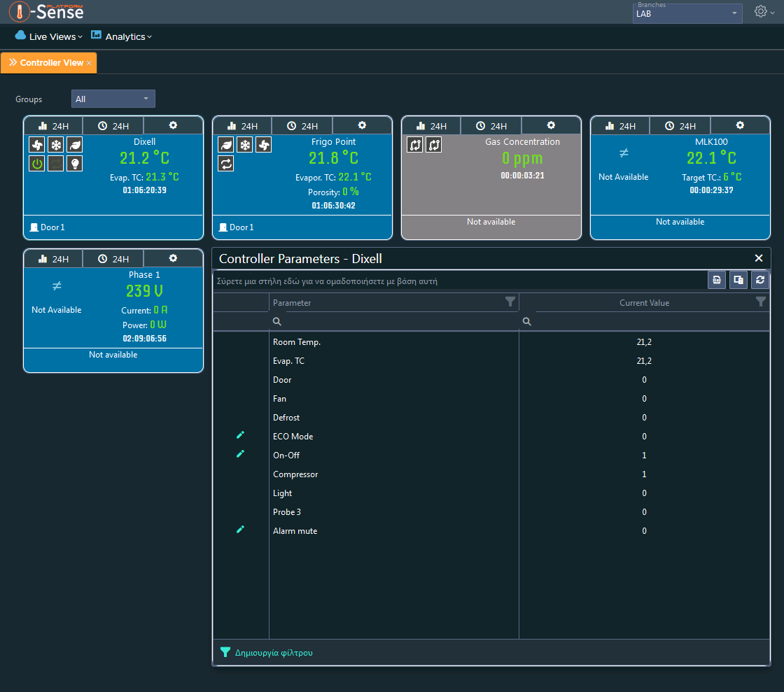Open 24H clock history on MLK100 card
Screen dimensions: 784x692
coord(680,126)
